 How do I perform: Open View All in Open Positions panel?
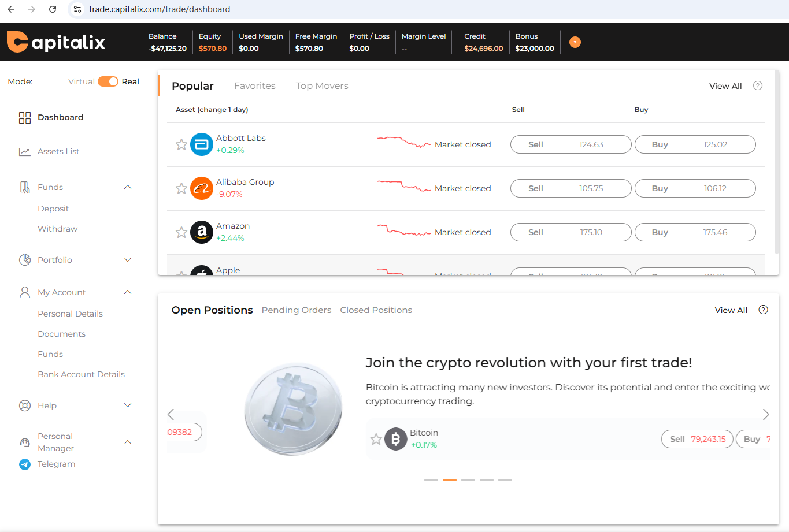click(x=731, y=310)
